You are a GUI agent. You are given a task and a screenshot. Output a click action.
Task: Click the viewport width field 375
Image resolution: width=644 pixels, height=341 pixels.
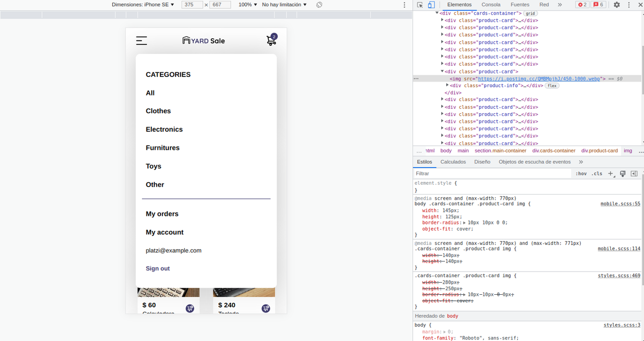click(x=192, y=5)
